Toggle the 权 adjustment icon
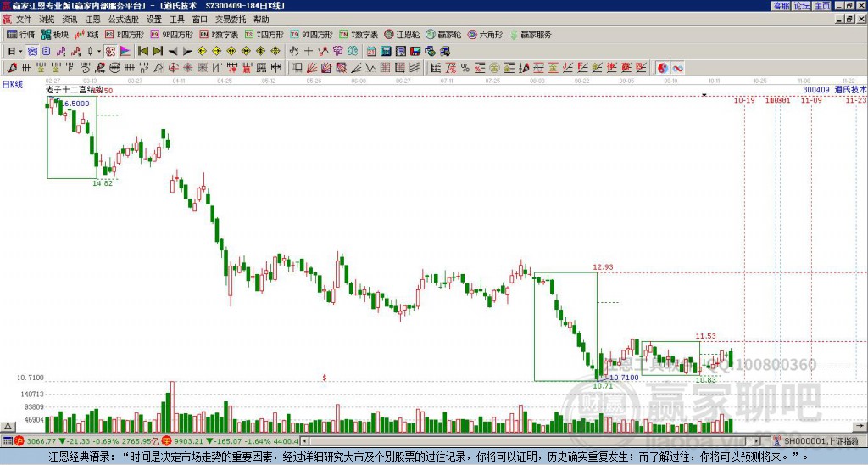The width and height of the screenshot is (868, 465). coord(110,52)
